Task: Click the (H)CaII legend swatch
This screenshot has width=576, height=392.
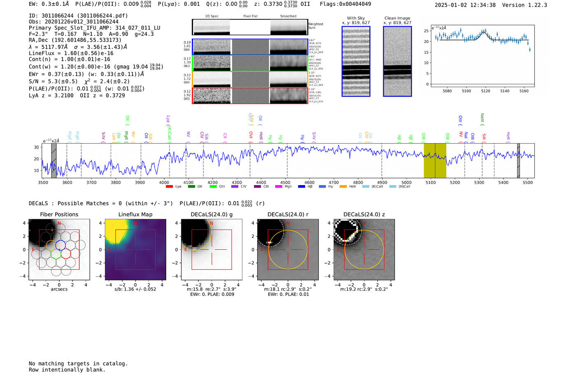Action: coord(393,187)
